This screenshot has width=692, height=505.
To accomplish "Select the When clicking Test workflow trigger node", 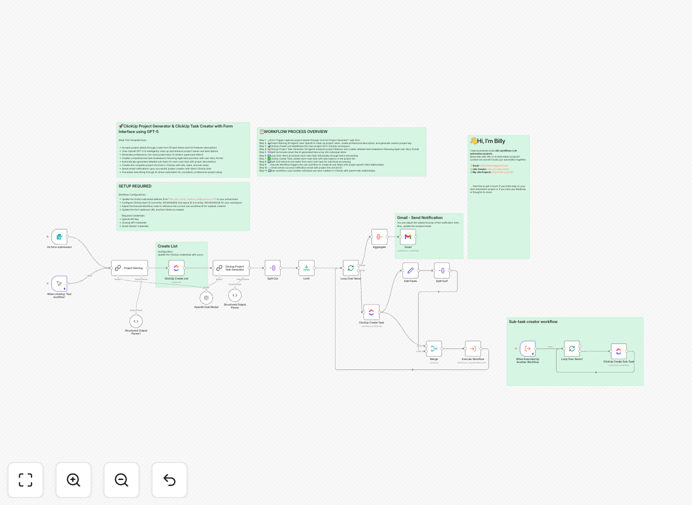I will (x=59, y=283).
